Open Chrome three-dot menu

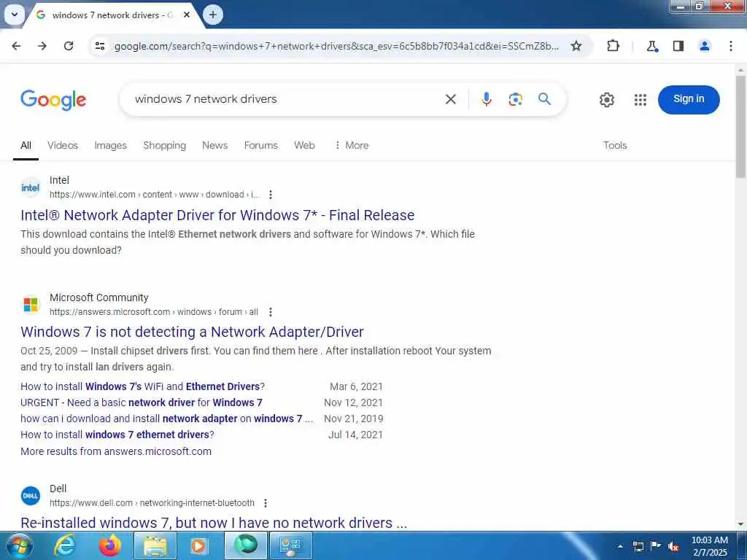[x=731, y=46]
